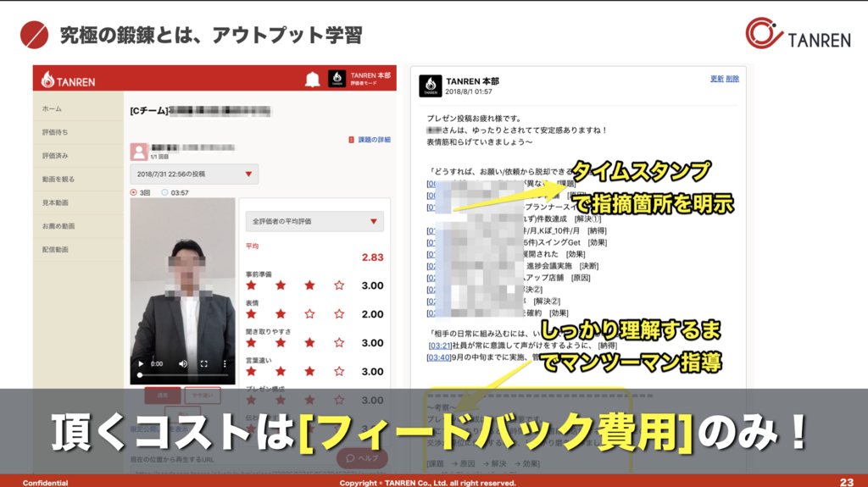The height and width of the screenshot is (487, 868).
Task: Click the empty fourth star under 事前準備
Action: (339, 285)
